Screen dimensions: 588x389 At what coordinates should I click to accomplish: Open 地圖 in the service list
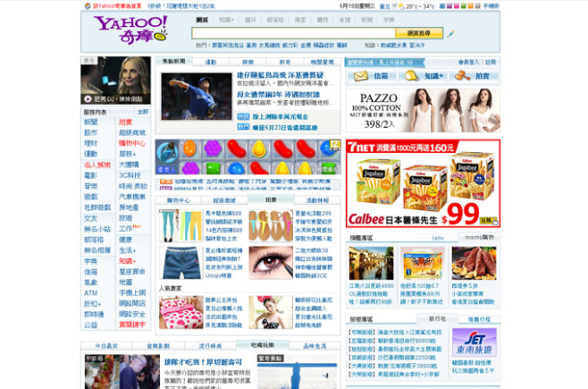pos(125,282)
